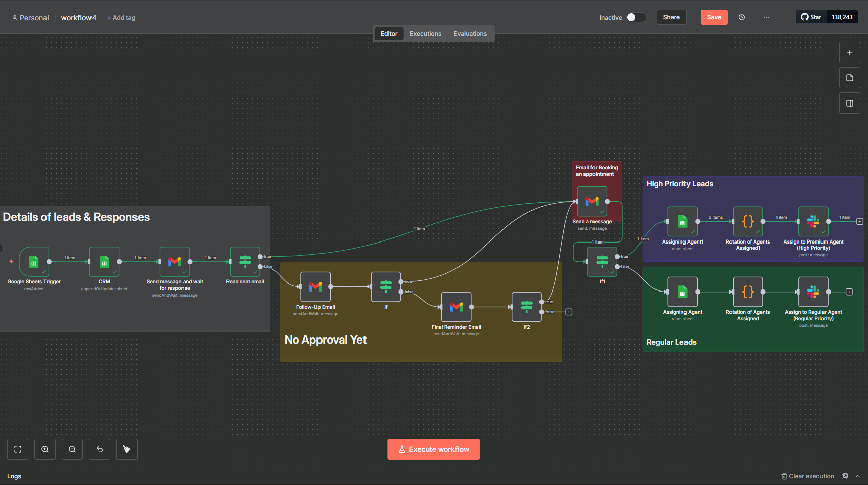Click the Execute workflow button

(433, 449)
